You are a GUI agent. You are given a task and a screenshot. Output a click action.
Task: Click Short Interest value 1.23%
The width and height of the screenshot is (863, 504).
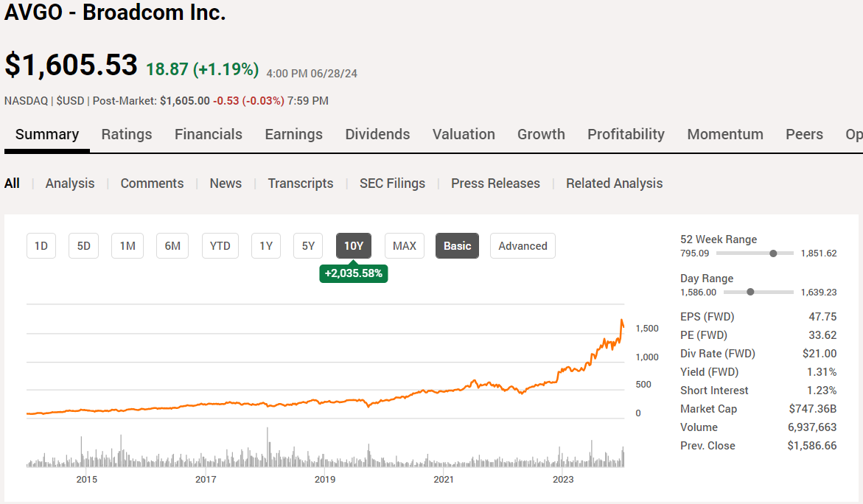click(x=822, y=391)
